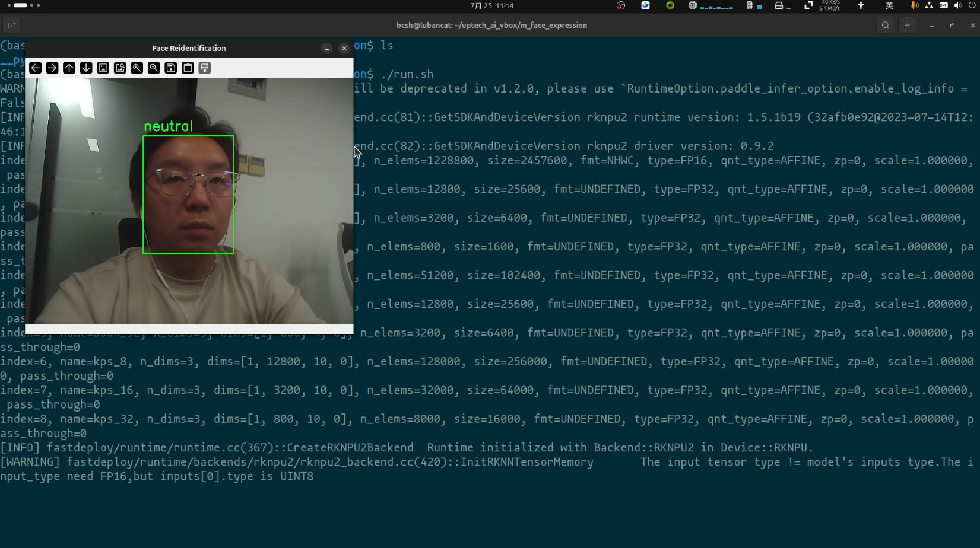Click the Face Reidentification title bar
This screenshot has width=980, height=548.
(189, 49)
